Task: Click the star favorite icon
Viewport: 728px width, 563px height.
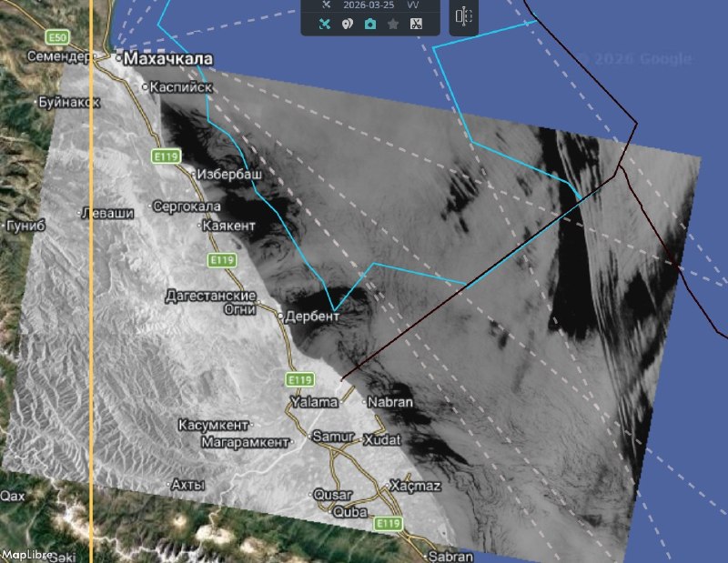Action: point(393,24)
